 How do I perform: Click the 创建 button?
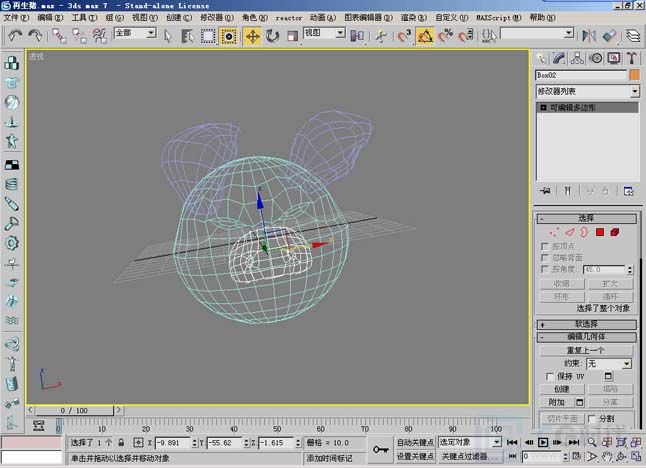pyautogui.click(x=562, y=389)
